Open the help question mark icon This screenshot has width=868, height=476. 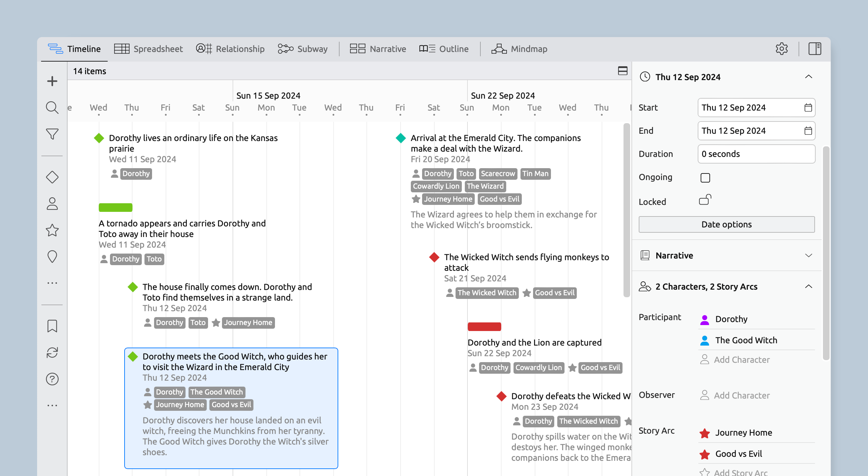[x=52, y=379]
